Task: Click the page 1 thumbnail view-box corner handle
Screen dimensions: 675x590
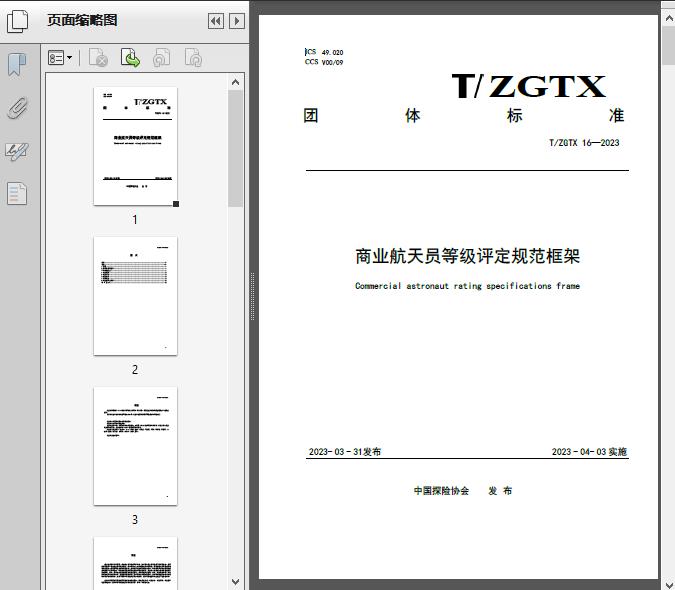Action: [176, 204]
